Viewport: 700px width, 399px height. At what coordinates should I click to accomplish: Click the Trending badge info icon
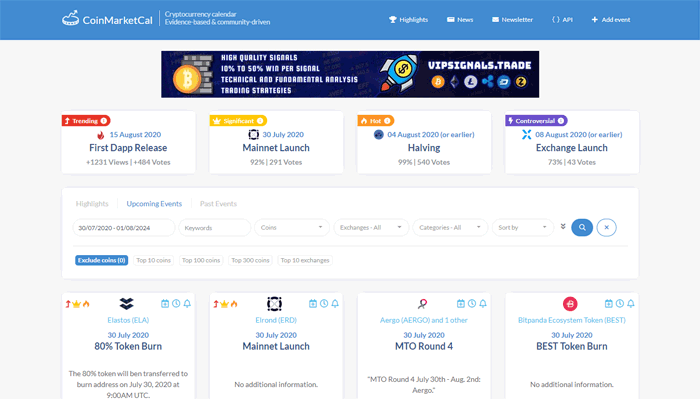tap(104, 121)
